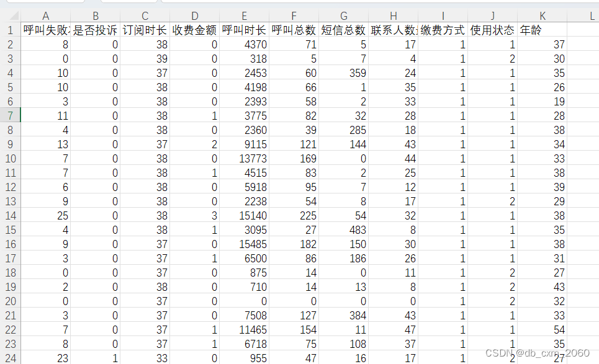This screenshot has width=599, height=364.
Task: Select cell with value 11465
Action: (x=244, y=330)
